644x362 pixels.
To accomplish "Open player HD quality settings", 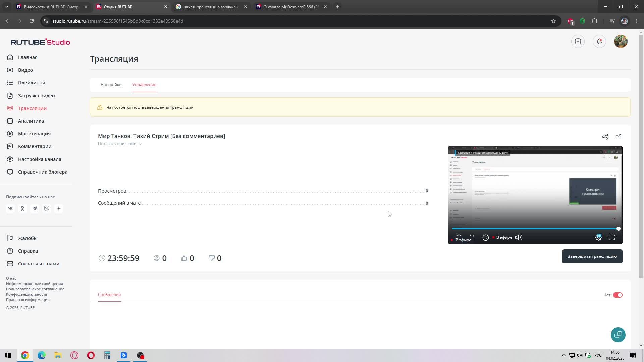I will 598,237.
